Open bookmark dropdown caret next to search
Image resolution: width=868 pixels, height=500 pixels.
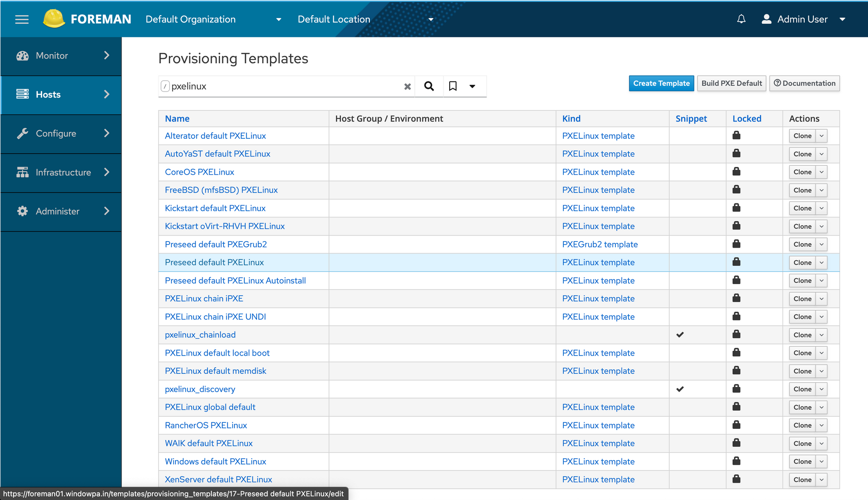coord(472,86)
